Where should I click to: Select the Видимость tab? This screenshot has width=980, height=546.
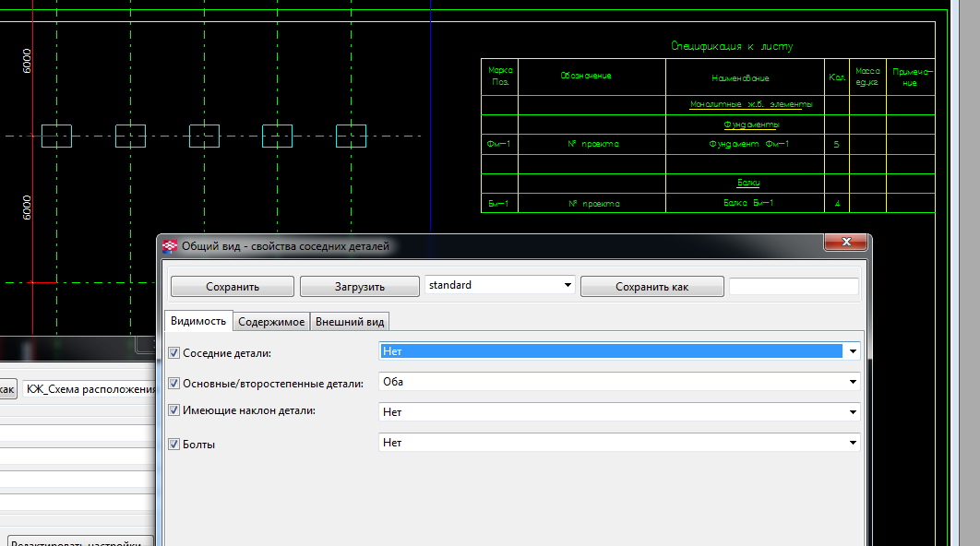[197, 321]
